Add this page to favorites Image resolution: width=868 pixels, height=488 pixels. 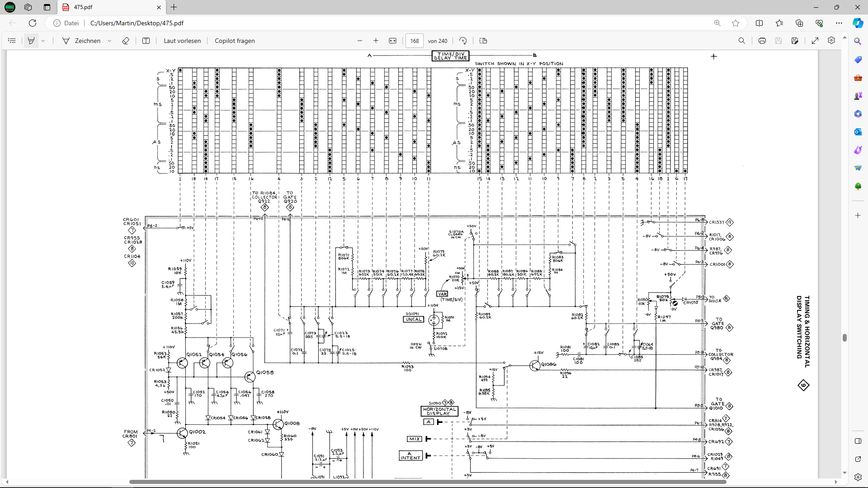pos(736,23)
